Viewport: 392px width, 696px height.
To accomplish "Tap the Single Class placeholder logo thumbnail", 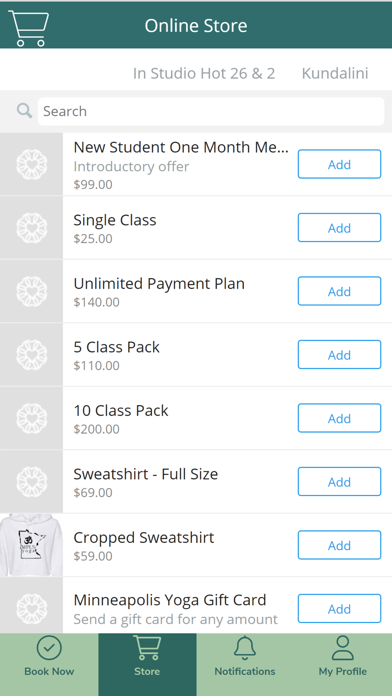I will coord(32,228).
